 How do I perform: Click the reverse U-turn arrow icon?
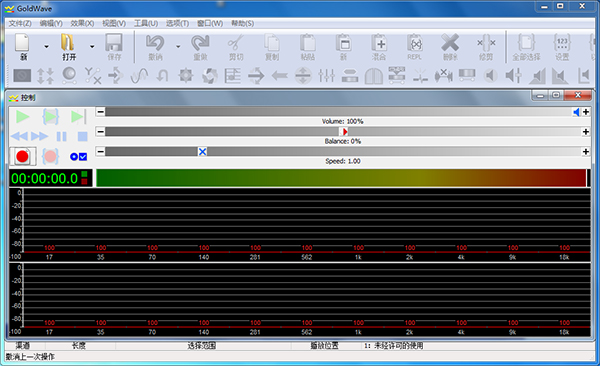[x=163, y=75]
